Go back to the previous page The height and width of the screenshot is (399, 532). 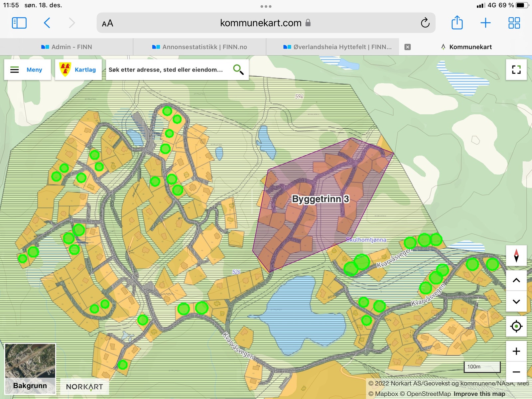(x=47, y=23)
